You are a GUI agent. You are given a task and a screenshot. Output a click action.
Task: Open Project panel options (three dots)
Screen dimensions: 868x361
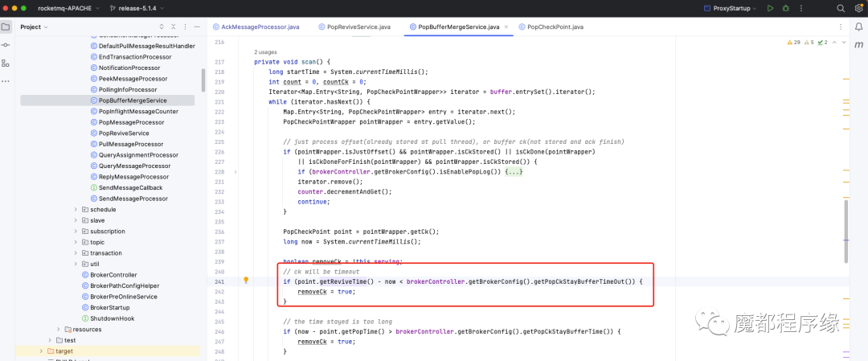click(x=184, y=27)
